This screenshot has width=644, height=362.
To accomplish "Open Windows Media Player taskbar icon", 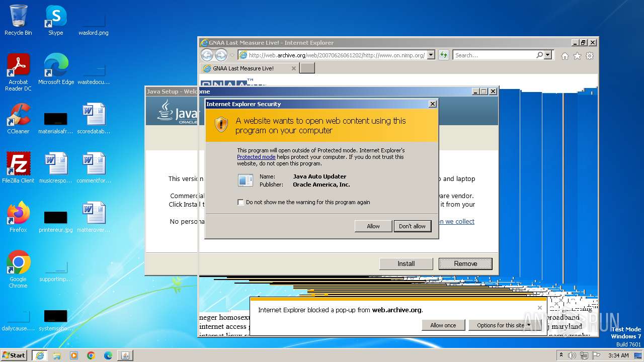I will tap(74, 355).
